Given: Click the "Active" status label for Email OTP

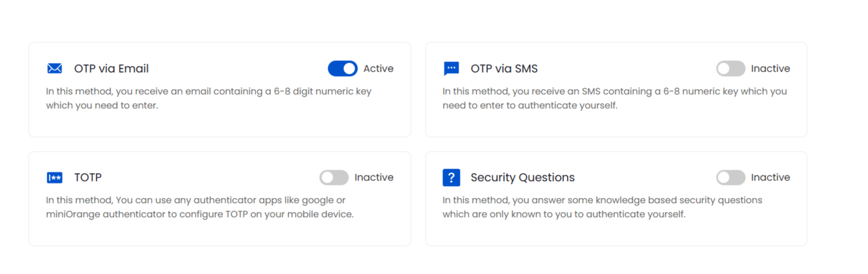Looking at the screenshot, I should (378, 69).
